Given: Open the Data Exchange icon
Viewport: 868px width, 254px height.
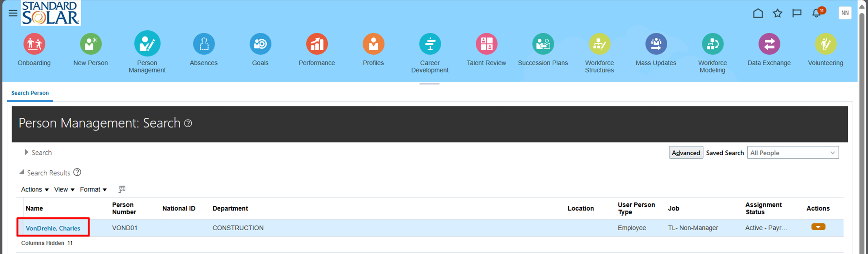Looking at the screenshot, I should (769, 44).
